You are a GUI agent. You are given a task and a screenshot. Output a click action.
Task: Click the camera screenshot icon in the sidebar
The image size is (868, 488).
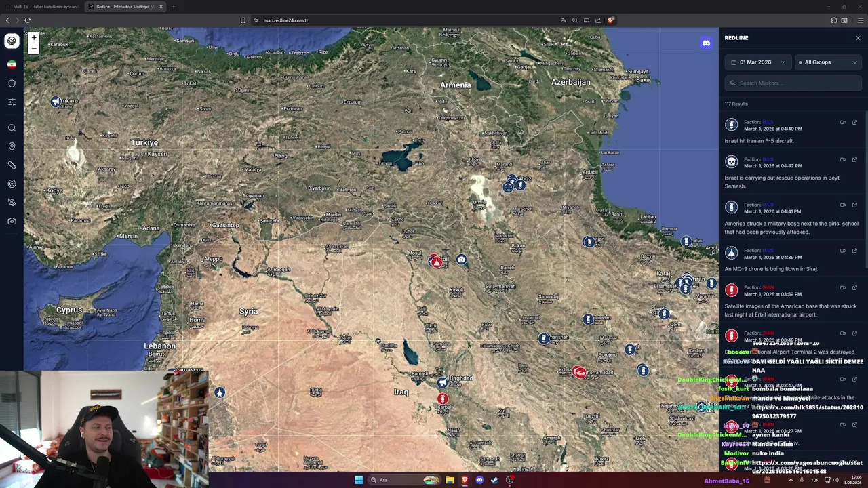12,221
